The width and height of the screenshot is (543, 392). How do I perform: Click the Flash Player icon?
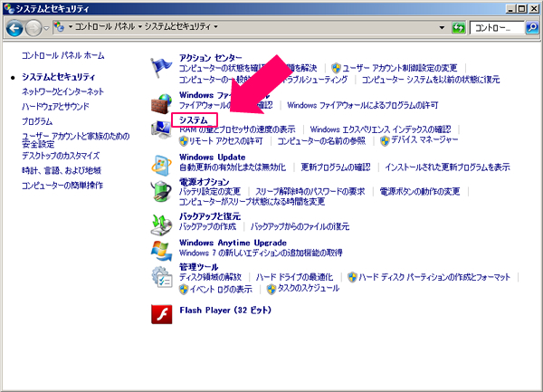161,311
